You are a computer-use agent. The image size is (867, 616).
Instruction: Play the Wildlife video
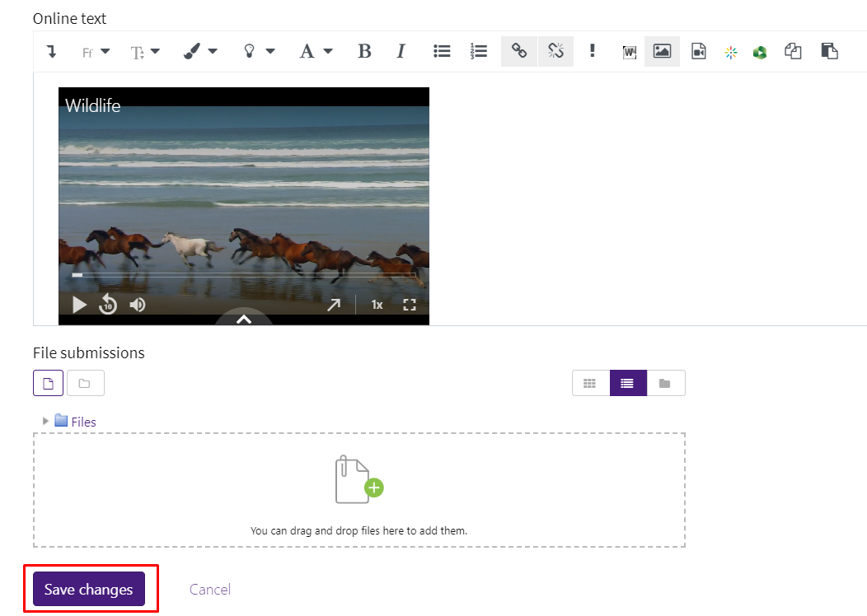click(x=78, y=304)
